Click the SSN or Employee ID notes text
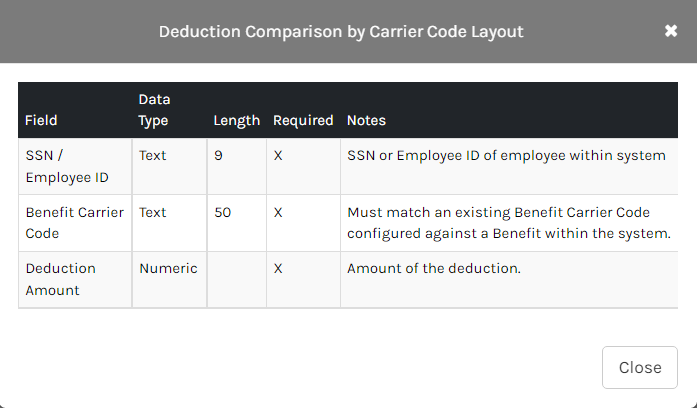This screenshot has height=408, width=697. (x=506, y=156)
